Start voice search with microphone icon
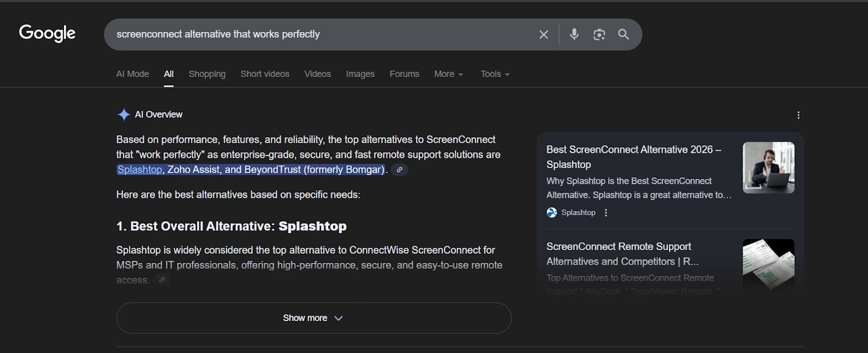Viewport: 868px width, 353px height. click(x=574, y=35)
